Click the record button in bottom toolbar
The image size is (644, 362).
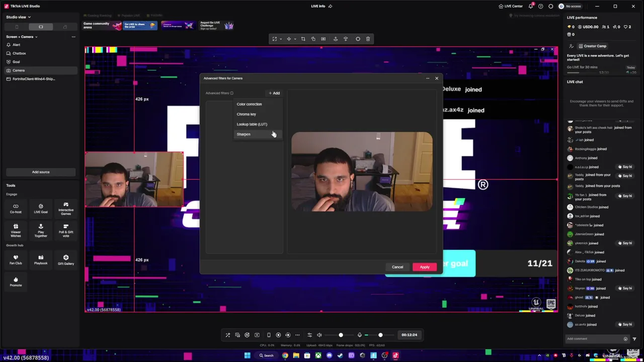tap(278, 335)
